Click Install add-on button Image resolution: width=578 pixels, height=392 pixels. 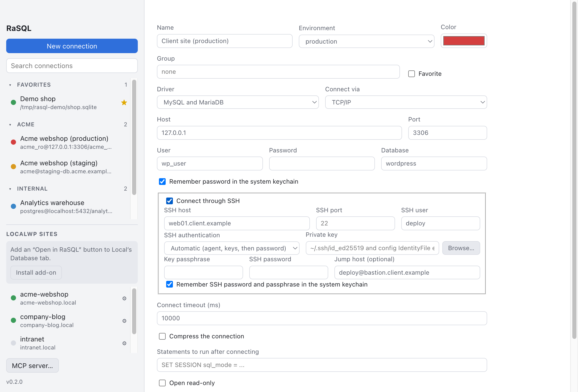[x=36, y=273]
